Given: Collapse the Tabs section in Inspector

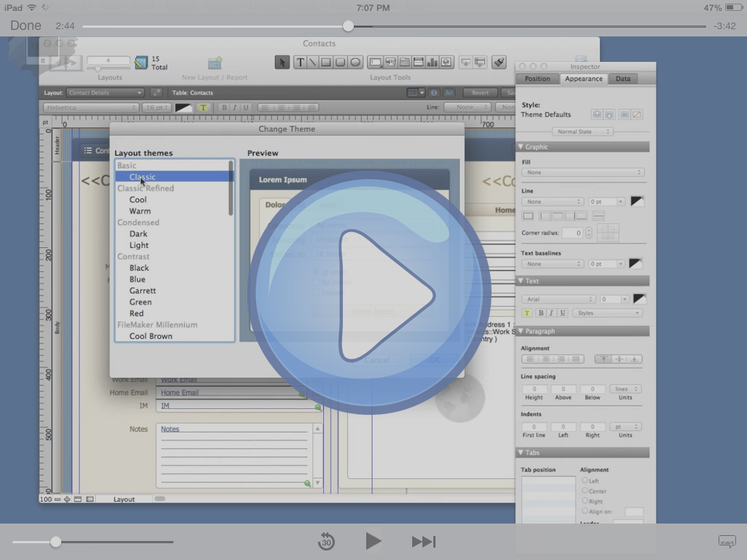Looking at the screenshot, I should click(x=521, y=452).
